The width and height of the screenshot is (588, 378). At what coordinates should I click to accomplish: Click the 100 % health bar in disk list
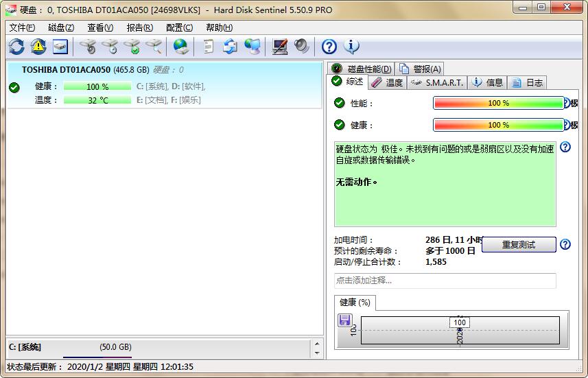pos(97,86)
